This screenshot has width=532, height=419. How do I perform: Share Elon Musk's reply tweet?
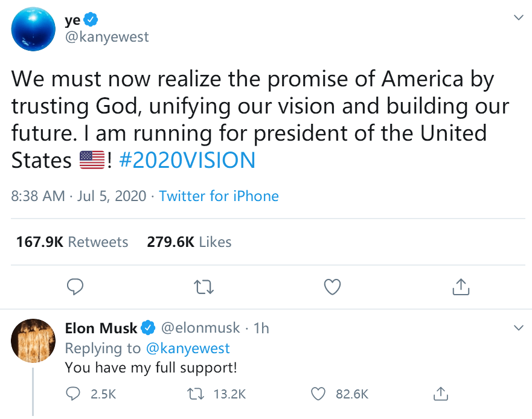(441, 394)
